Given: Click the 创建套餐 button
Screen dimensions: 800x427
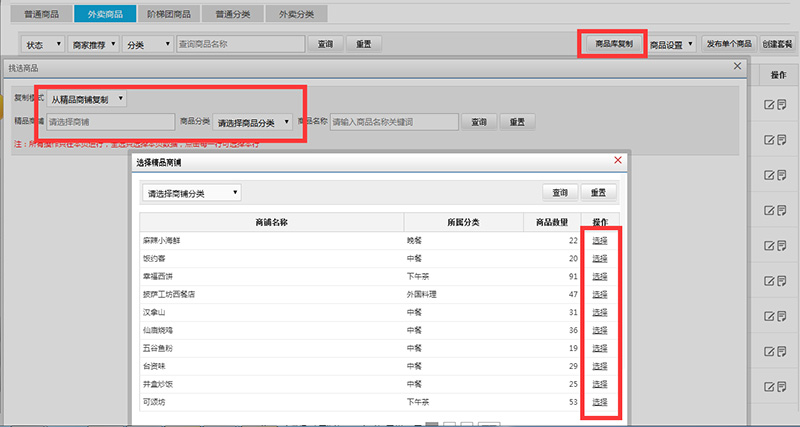Looking at the screenshot, I should tap(778, 44).
